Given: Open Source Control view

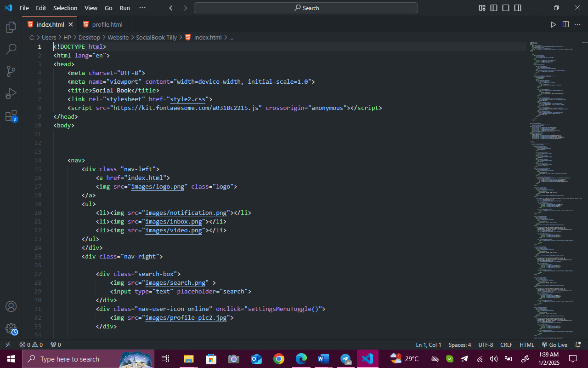Looking at the screenshot, I should point(11,71).
